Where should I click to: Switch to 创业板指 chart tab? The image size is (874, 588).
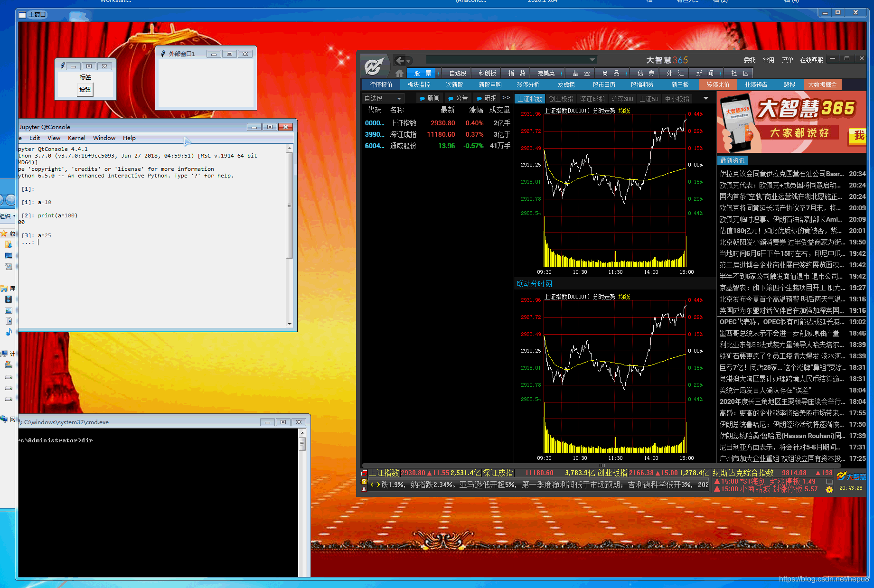pos(561,99)
